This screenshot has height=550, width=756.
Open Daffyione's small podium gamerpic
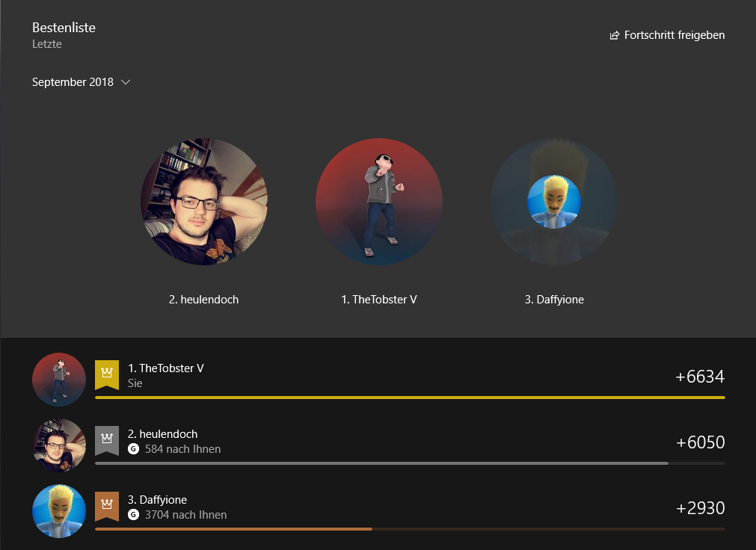(554, 202)
